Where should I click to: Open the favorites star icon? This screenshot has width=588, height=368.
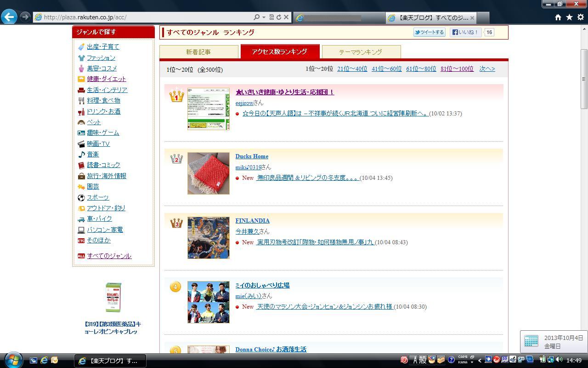click(569, 17)
